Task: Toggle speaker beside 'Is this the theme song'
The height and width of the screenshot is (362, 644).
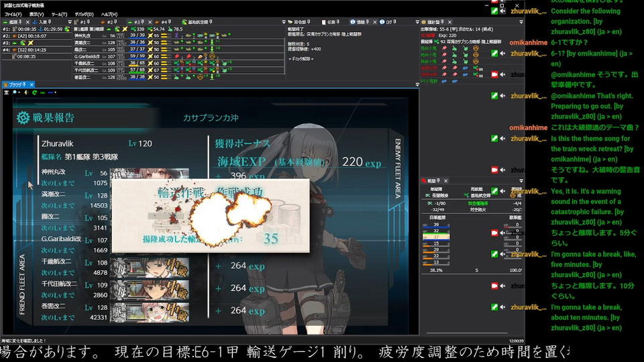Action: point(502,138)
